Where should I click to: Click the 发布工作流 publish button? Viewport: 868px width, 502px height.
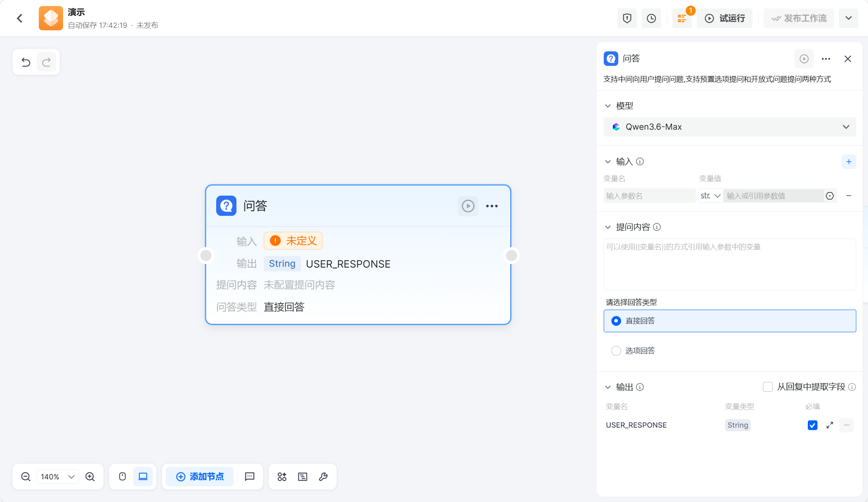[x=799, y=18]
